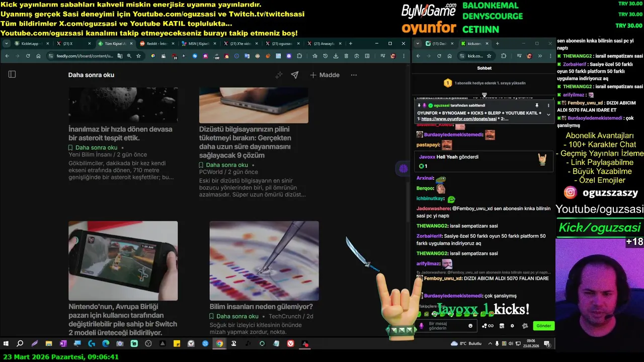Click the 'Bir mesaj gönderin' chat input
Screen dimensions: 644x362
point(447,326)
